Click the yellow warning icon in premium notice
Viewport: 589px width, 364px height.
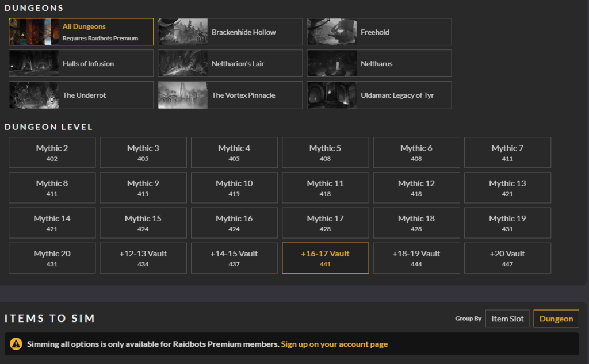coord(16,344)
